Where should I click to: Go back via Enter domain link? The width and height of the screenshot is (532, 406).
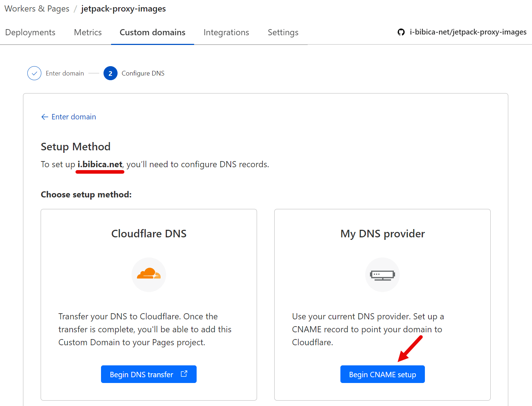click(x=74, y=117)
